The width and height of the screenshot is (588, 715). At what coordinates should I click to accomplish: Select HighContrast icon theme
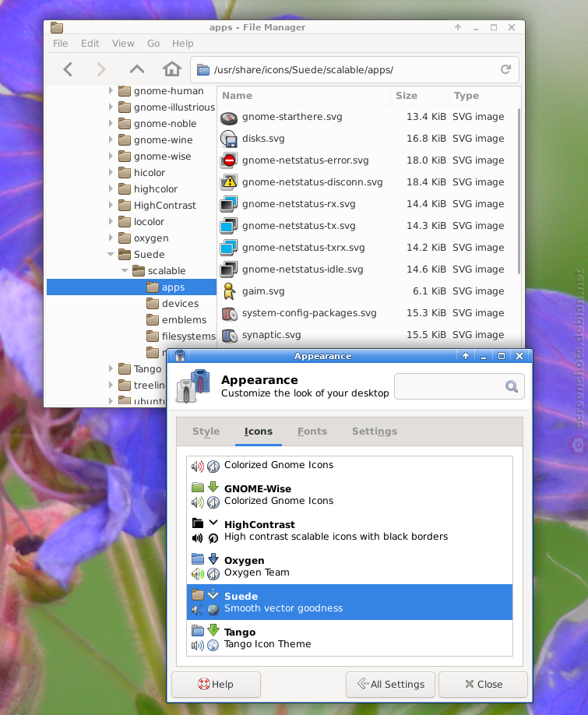(350, 530)
